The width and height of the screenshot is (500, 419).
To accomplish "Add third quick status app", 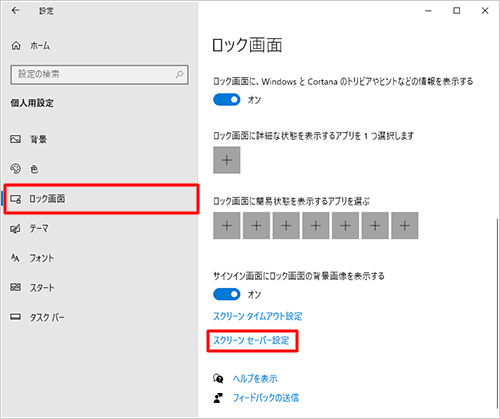I will click(x=286, y=226).
